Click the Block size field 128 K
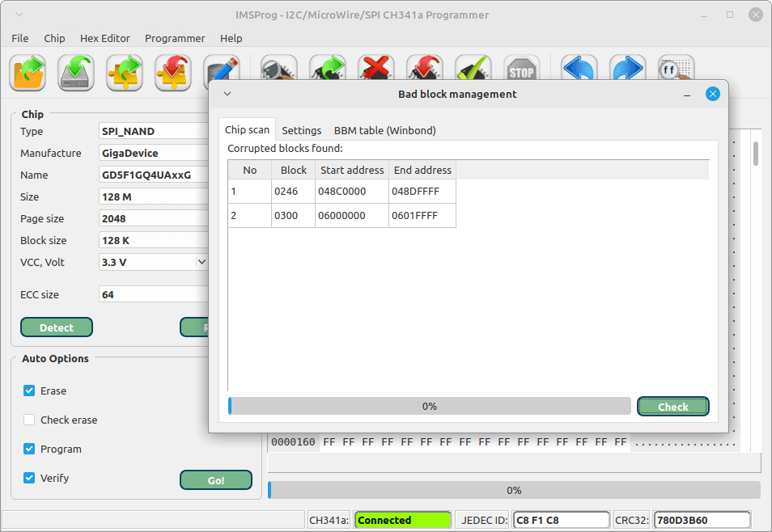The height and width of the screenshot is (532, 772). click(154, 240)
